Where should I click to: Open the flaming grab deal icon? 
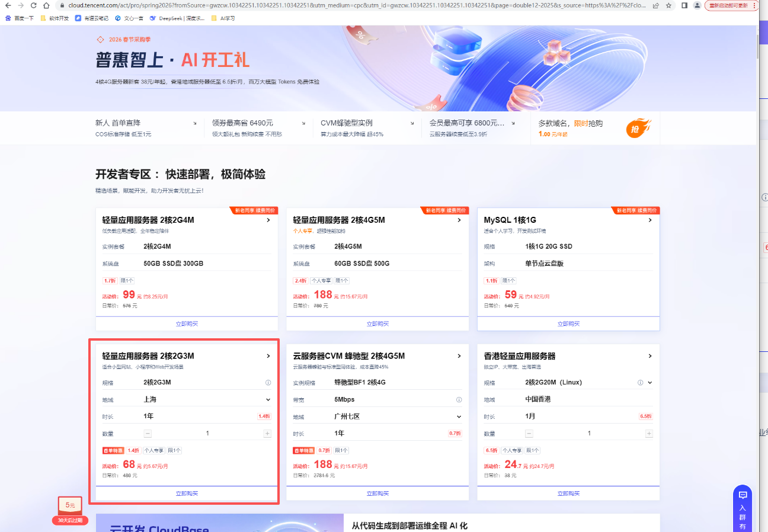click(x=639, y=127)
